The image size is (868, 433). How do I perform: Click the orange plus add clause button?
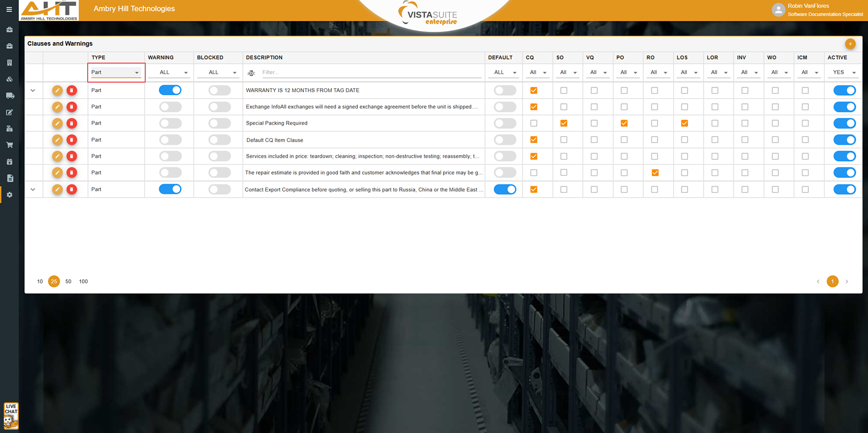850,44
